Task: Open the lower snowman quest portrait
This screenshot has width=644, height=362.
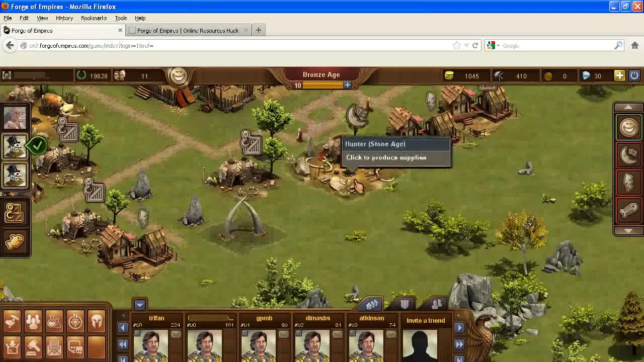Action: coord(15,175)
